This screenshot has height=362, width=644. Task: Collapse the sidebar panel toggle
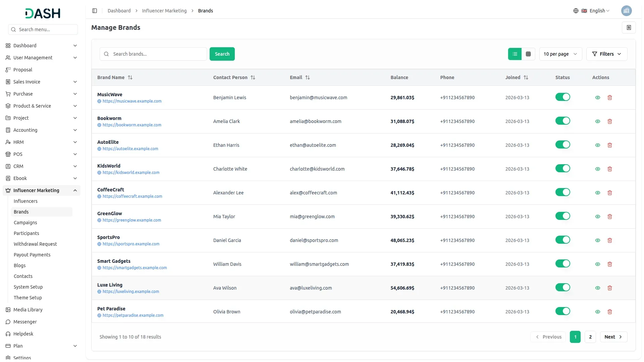(95, 11)
